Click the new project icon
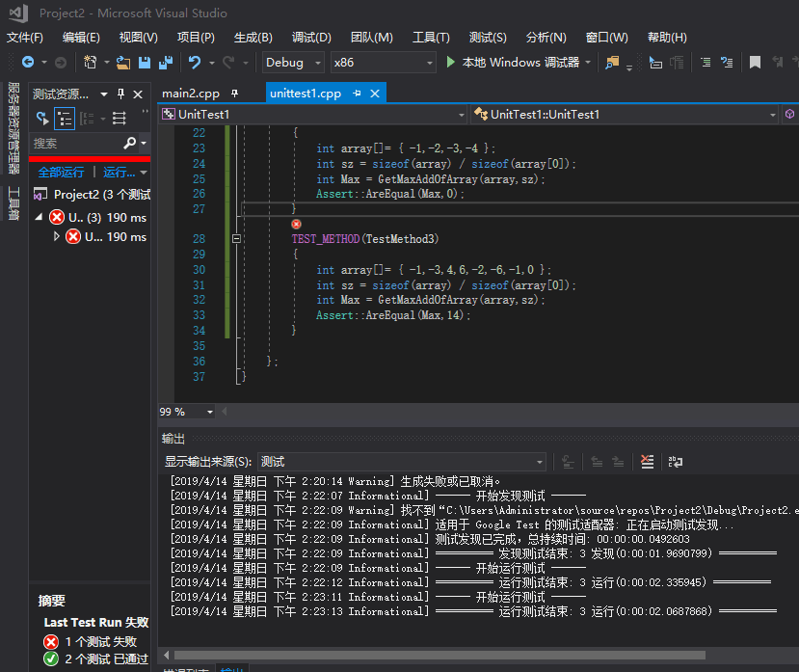 [91, 63]
